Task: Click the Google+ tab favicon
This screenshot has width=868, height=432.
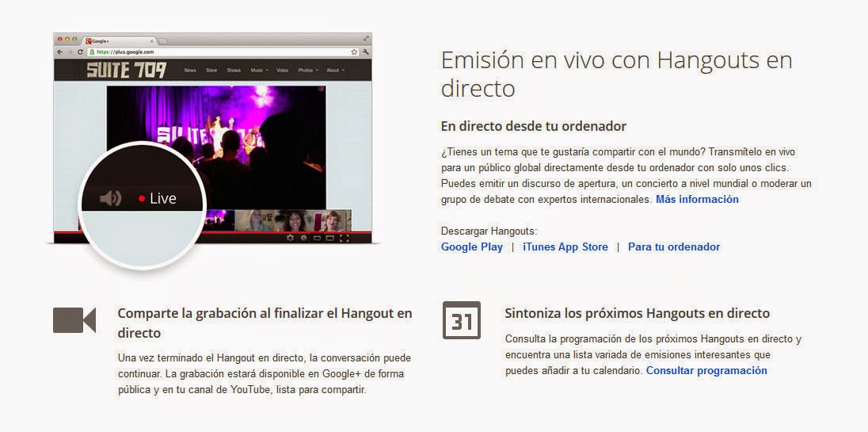Action: pos(89,40)
